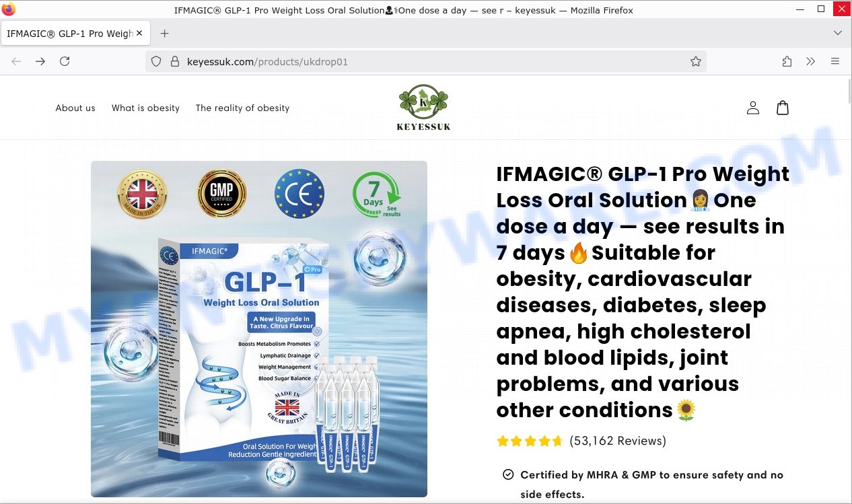Enlarge the GLP-1 product image
Screen dimensions: 852x504
pyautogui.click(x=259, y=329)
